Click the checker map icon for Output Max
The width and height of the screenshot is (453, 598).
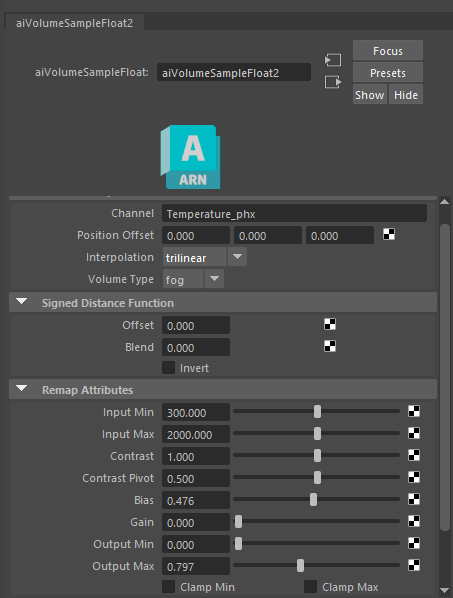point(414,565)
